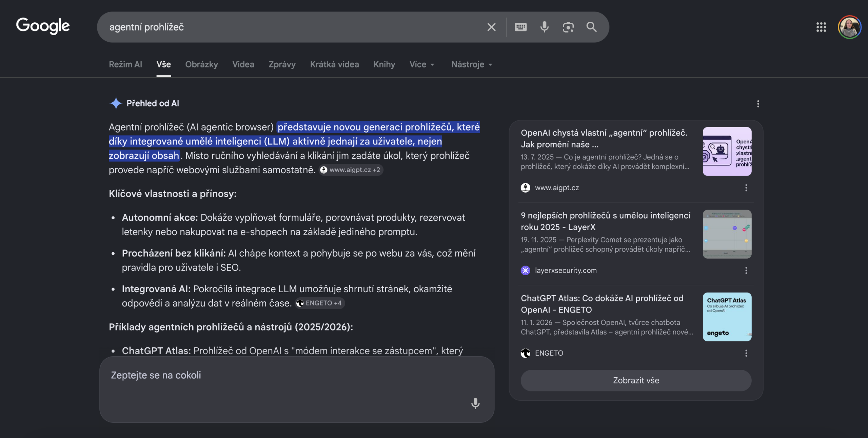Click the magnifying glass search button
This screenshot has height=438, width=868.
pos(591,27)
